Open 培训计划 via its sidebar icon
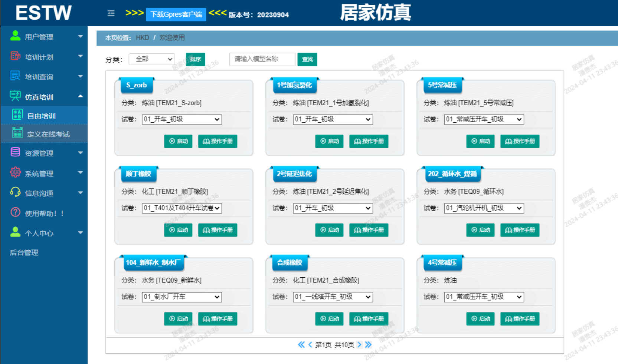 (15, 56)
